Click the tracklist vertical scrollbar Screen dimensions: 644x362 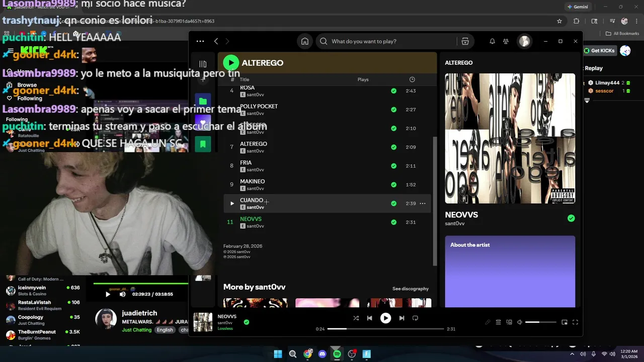point(435,201)
